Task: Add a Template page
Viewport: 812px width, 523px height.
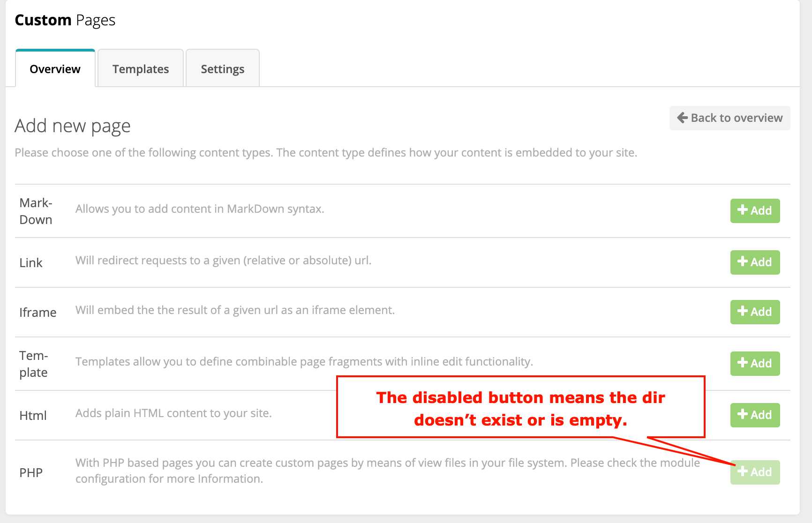Action: tap(755, 364)
